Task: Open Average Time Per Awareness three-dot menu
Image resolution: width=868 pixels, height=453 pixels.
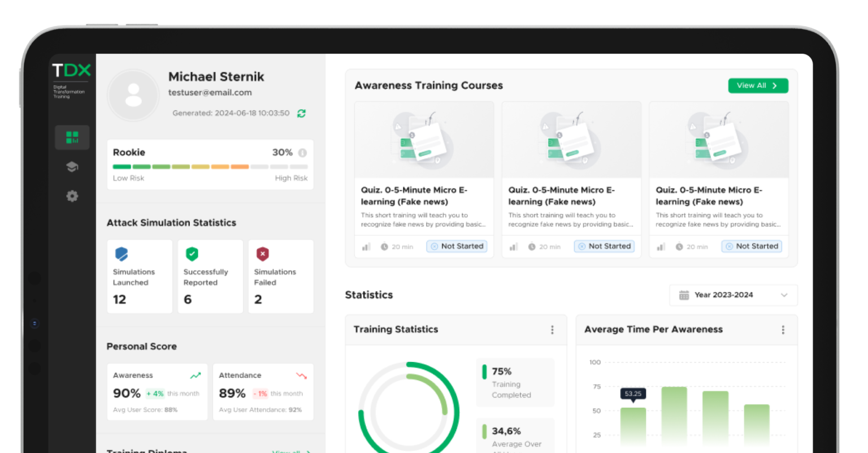Action: click(783, 330)
